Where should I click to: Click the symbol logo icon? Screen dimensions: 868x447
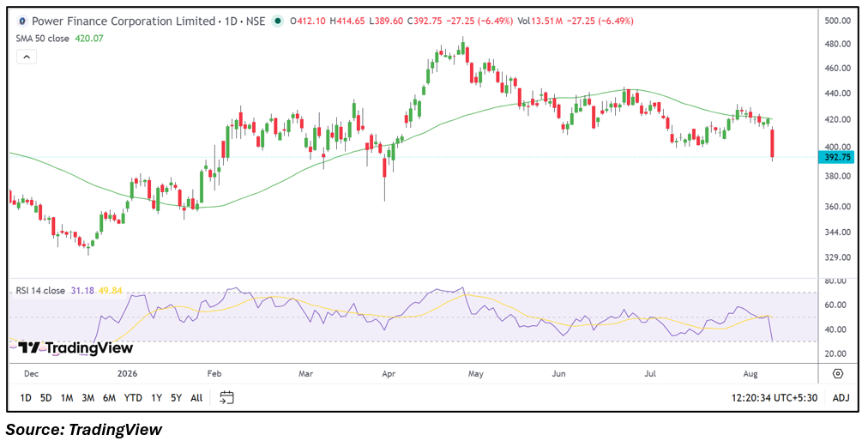tap(22, 21)
